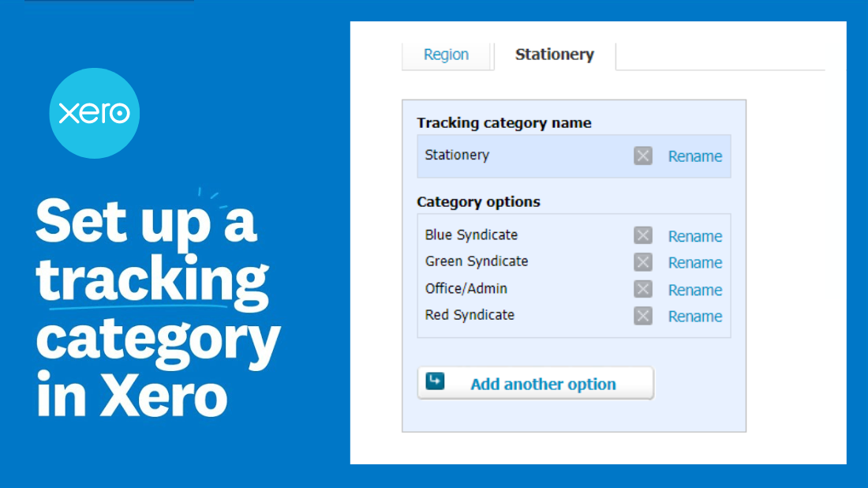The width and height of the screenshot is (868, 488).
Task: Rename the Blue Syndicate option
Action: (x=695, y=235)
